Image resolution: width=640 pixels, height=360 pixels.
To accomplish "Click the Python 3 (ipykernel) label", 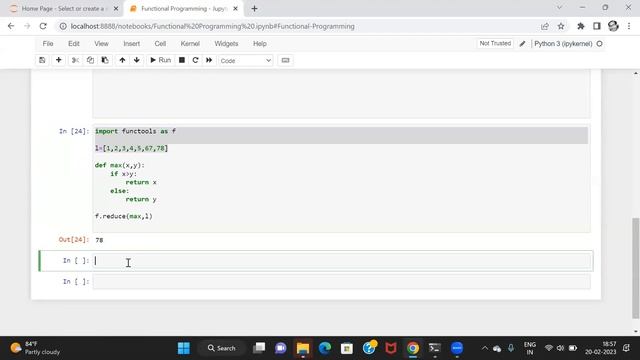I will click(563, 44).
